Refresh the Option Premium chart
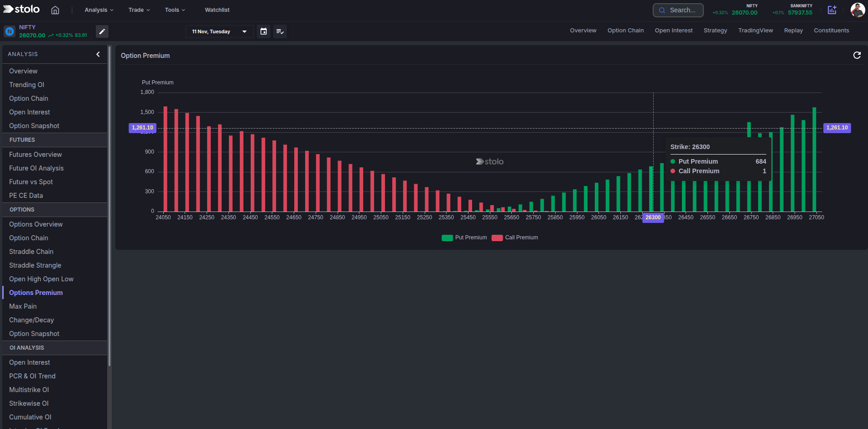 [857, 55]
